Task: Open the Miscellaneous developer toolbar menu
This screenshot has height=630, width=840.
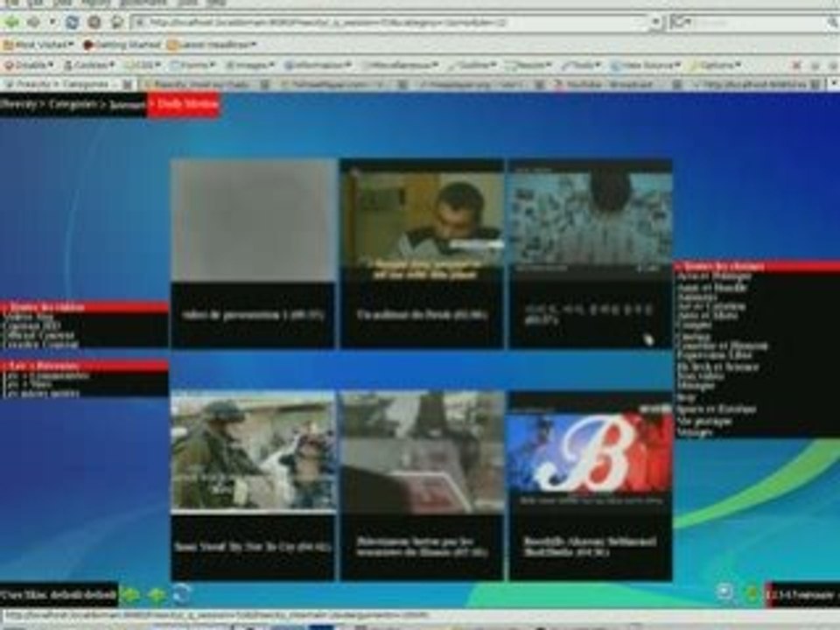Action: [400, 66]
